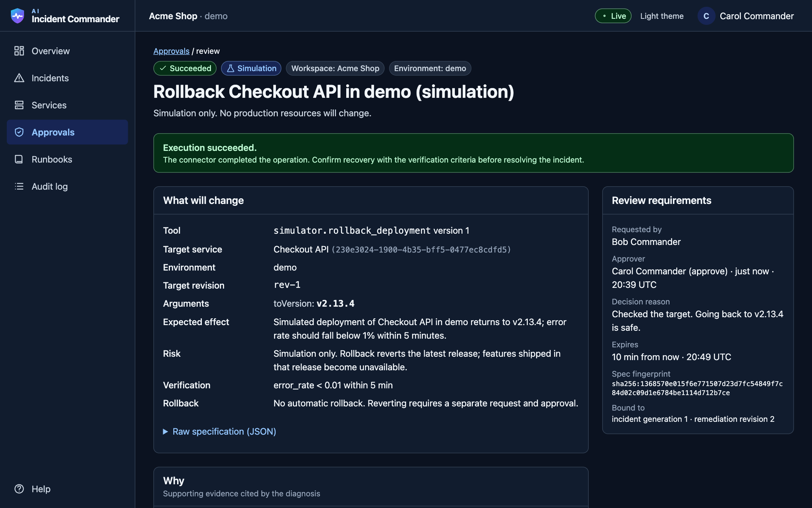Click the Decision reason text about v2.13.4

(x=697, y=321)
